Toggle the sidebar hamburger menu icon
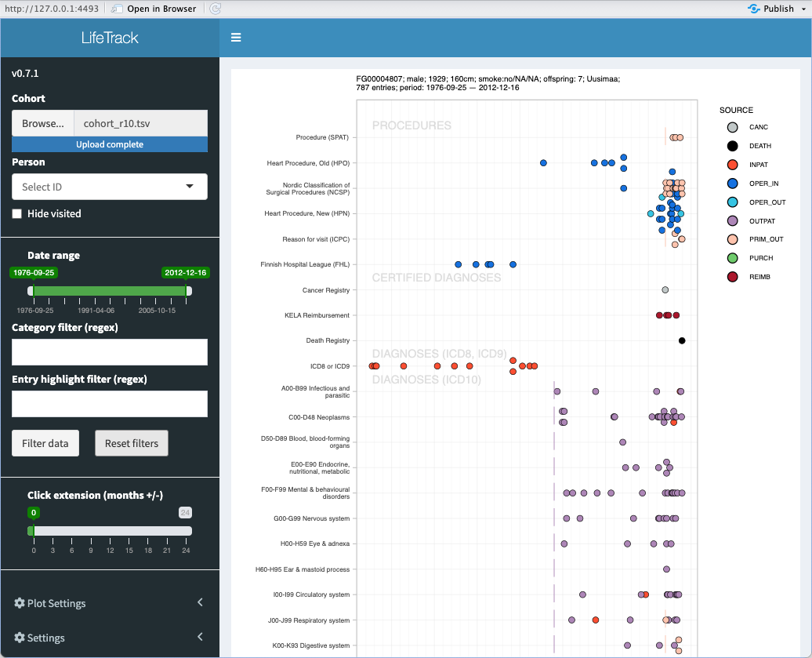Screen dimensions: 812x658 click(x=236, y=38)
